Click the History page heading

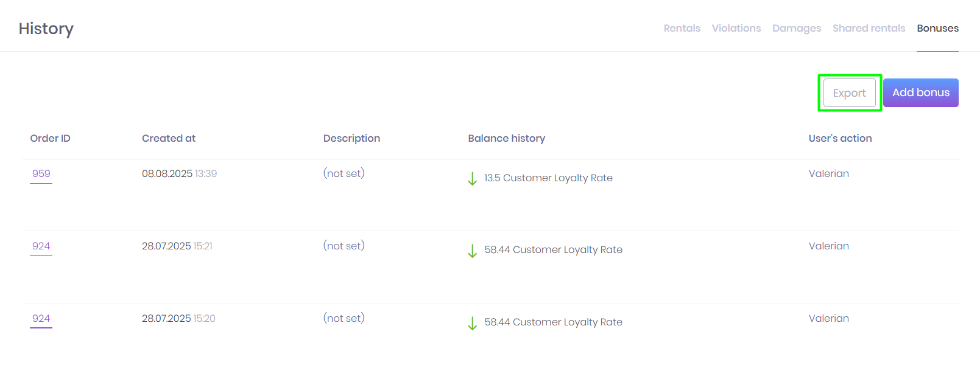point(46,29)
